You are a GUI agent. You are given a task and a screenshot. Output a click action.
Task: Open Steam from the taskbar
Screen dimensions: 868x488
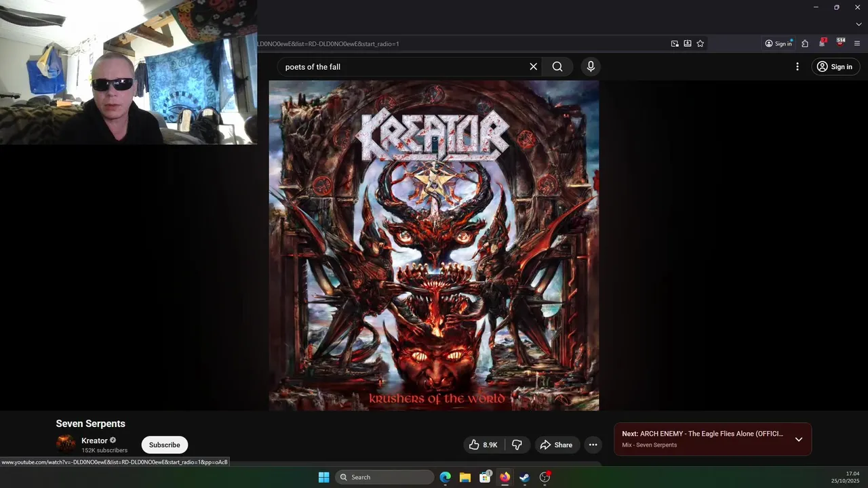(x=524, y=477)
